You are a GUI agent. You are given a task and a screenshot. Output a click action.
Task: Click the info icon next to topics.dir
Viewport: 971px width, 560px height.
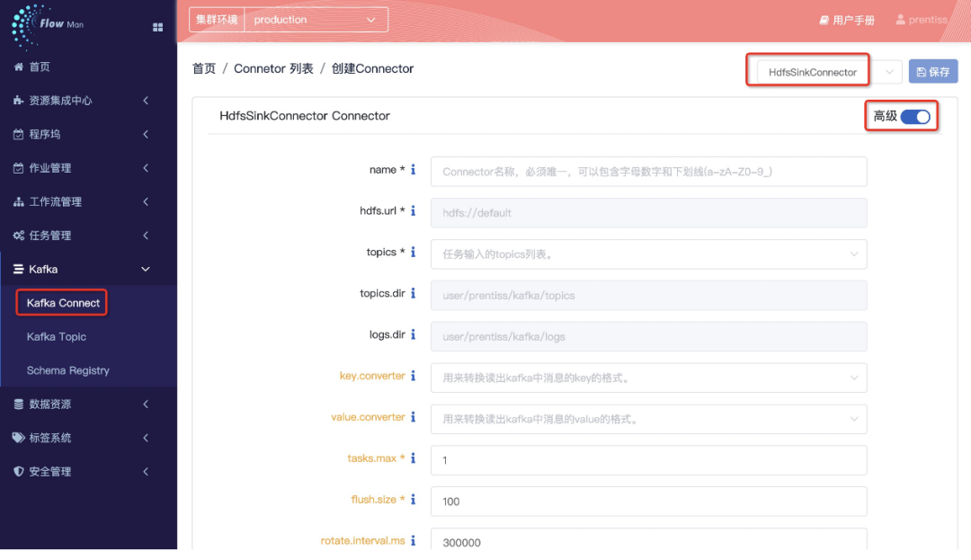click(x=413, y=293)
